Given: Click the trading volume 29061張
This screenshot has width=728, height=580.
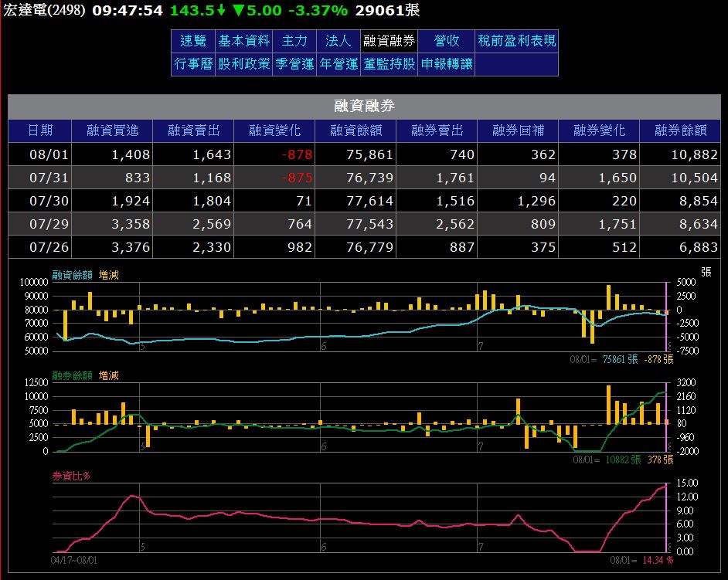Looking at the screenshot, I should coord(387,10).
